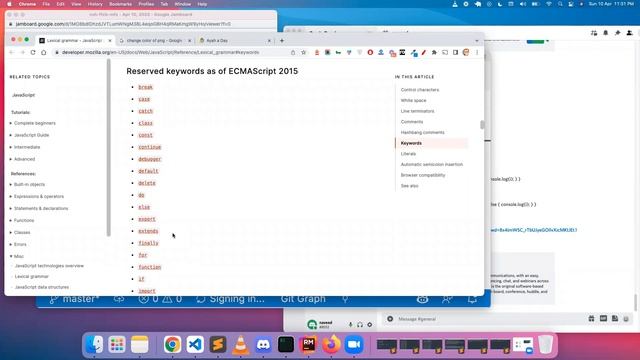
Task: Launch VS Code from the Dock
Action: [195, 344]
